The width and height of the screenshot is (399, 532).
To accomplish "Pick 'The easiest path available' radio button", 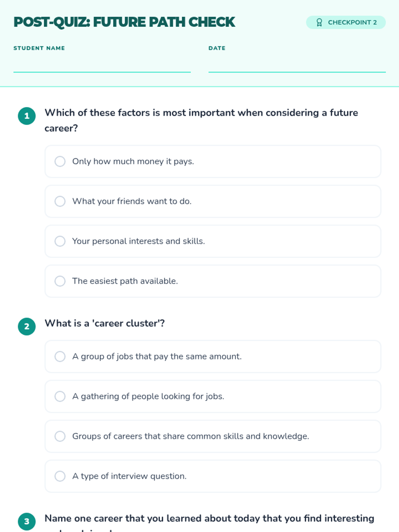I will (60, 281).
